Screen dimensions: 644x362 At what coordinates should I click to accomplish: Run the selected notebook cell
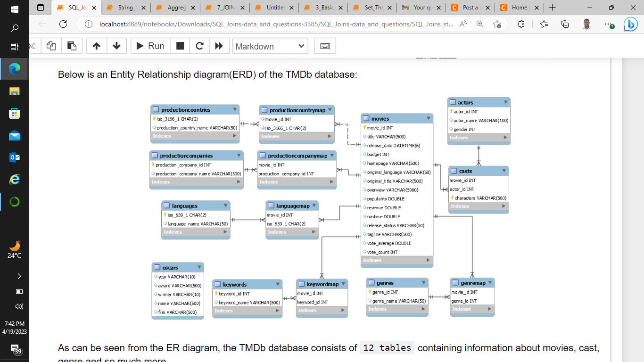[150, 46]
